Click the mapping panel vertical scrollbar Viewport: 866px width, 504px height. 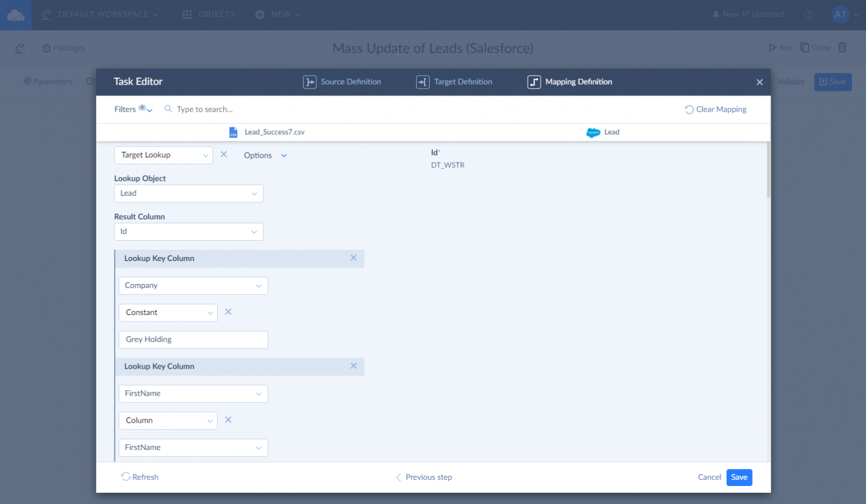pyautogui.click(x=768, y=170)
